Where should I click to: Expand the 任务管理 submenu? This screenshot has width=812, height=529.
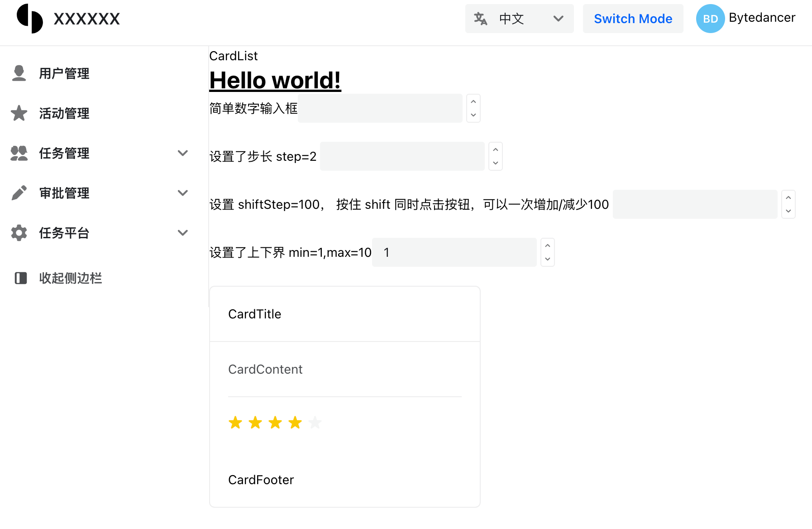[x=183, y=153]
